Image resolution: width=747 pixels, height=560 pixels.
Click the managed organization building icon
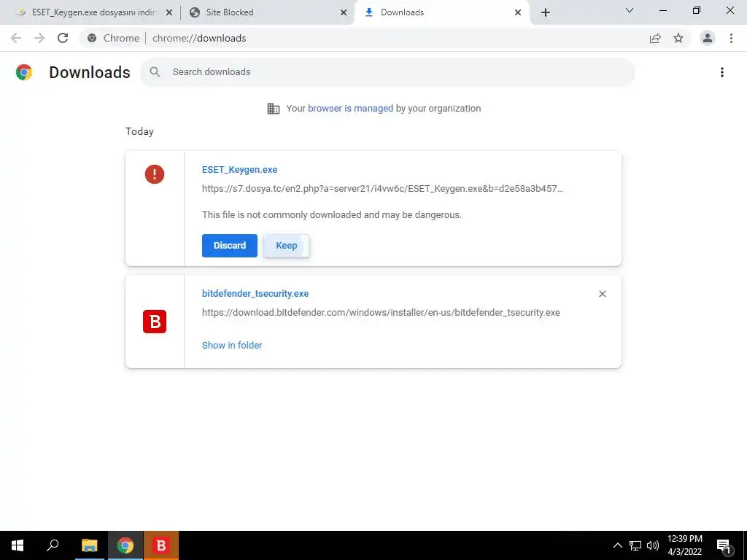click(x=274, y=109)
